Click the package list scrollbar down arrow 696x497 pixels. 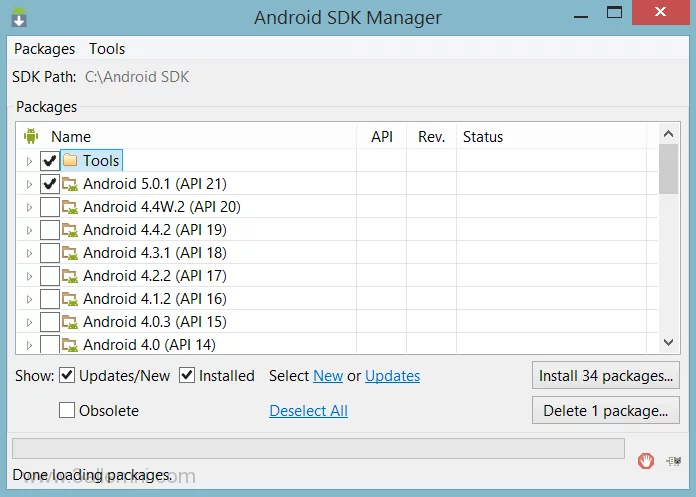tap(669, 342)
